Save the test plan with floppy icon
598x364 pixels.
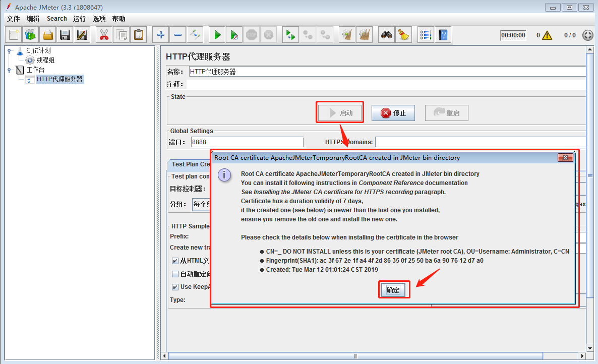[x=65, y=35]
